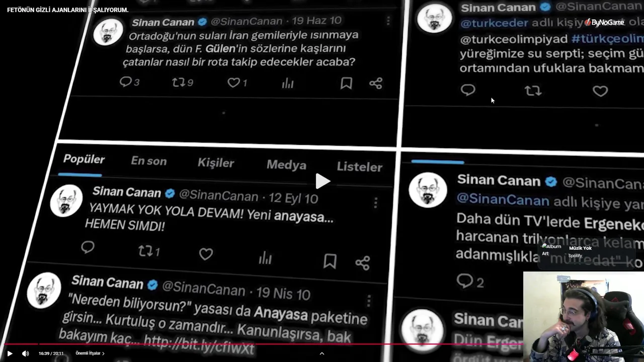644x362 pixels.
Task: Open the 'Önemli İfşalar' chapter list
Action: pyautogui.click(x=90, y=353)
